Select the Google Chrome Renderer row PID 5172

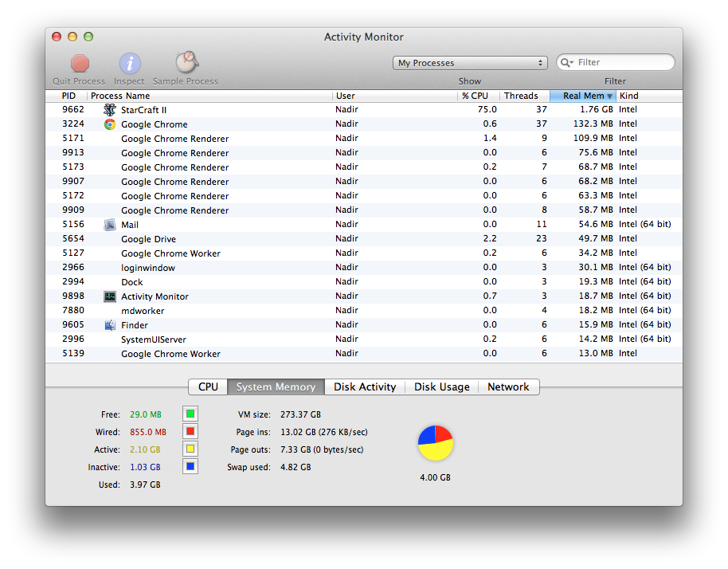[364, 196]
